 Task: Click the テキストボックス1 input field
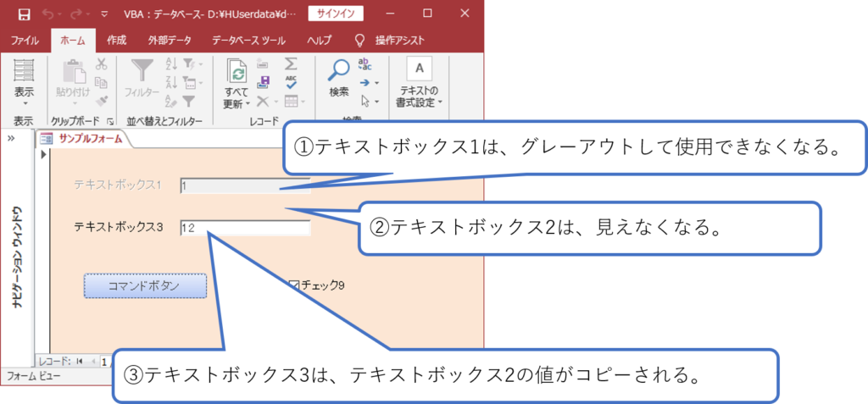click(x=245, y=186)
